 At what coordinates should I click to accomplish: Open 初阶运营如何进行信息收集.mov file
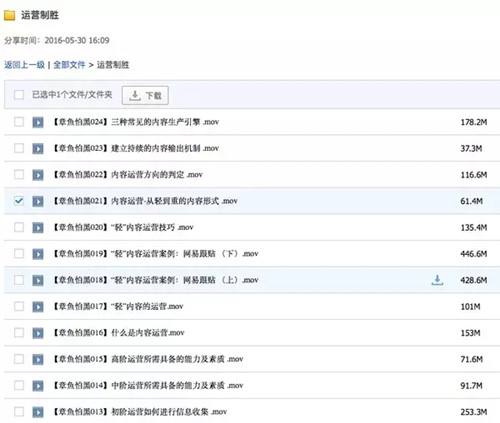pos(140,412)
